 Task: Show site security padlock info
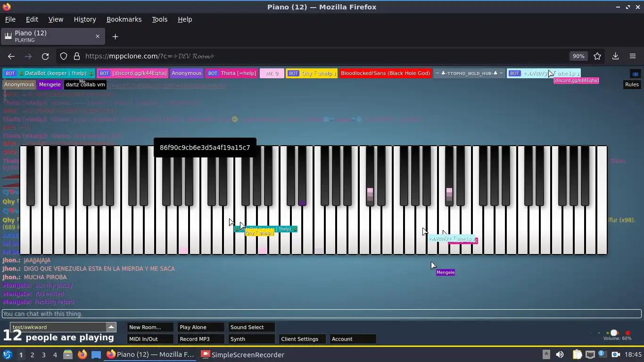(x=77, y=56)
